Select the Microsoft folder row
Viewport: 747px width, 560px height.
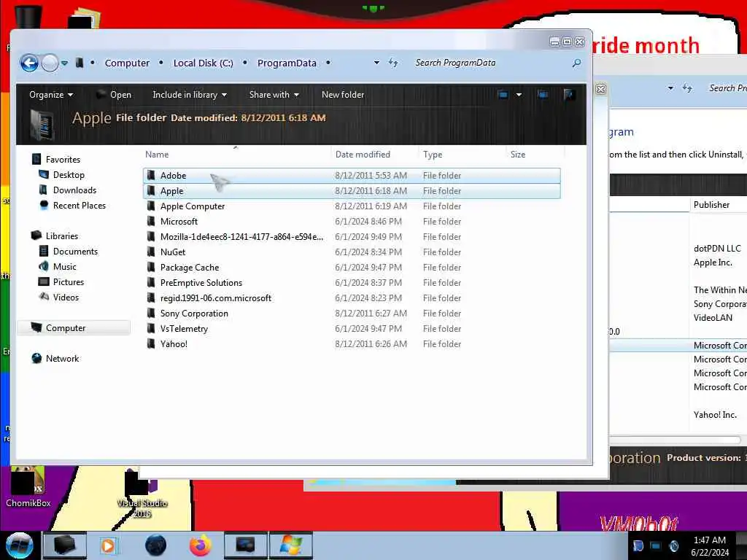point(352,222)
